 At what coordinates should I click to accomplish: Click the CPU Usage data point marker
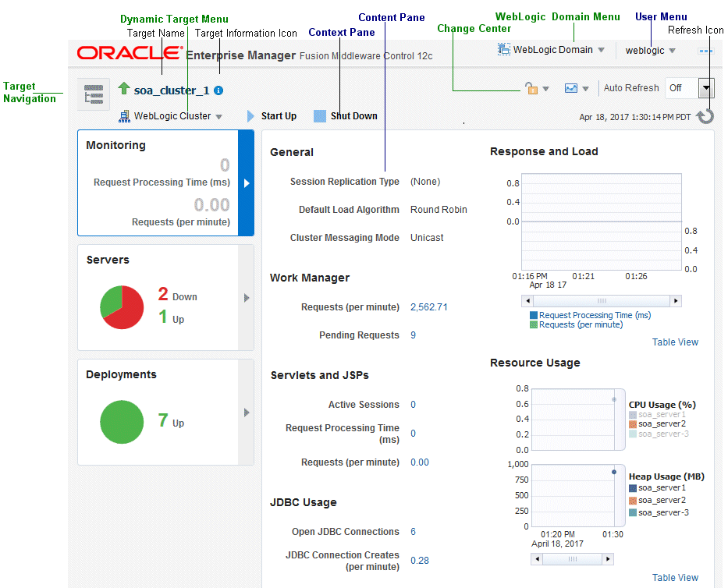[614, 399]
